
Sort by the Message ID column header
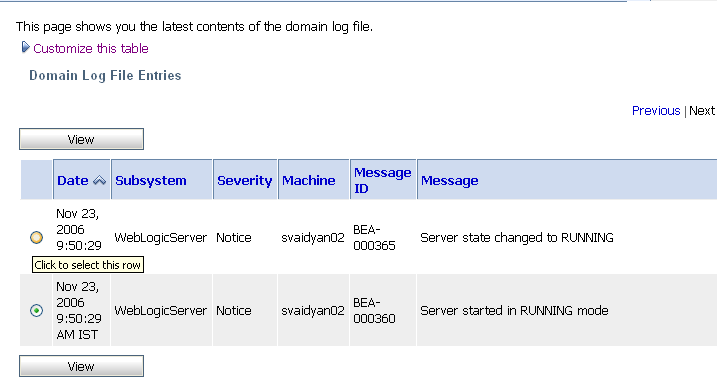[x=383, y=180]
